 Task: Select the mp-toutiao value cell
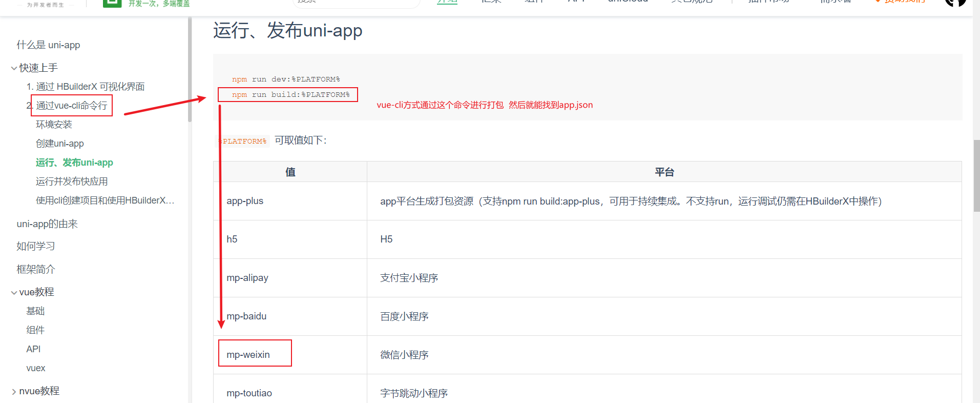click(x=290, y=390)
